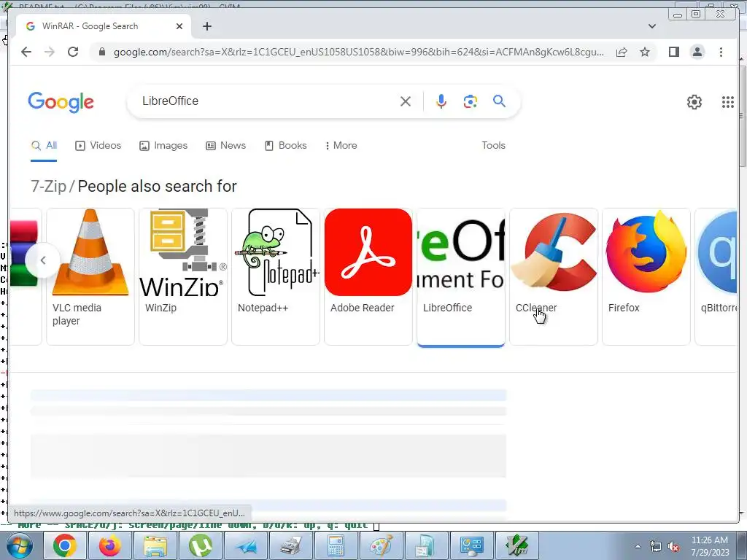Open uTorrent from the taskbar
This screenshot has width=747, height=560.
point(200,545)
